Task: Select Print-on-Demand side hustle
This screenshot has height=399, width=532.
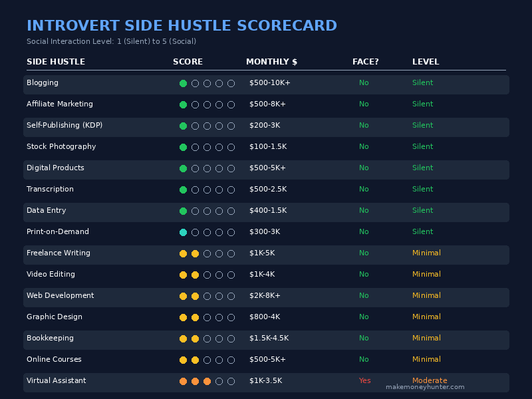Action: (58, 231)
